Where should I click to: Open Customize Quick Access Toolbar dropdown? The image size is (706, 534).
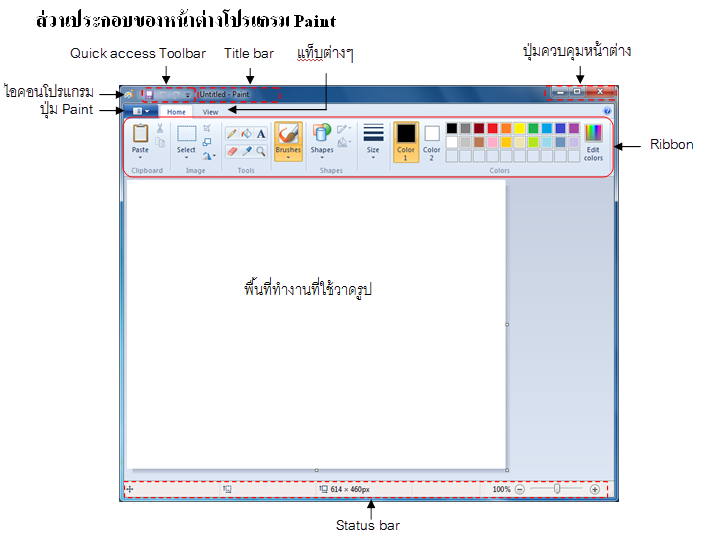click(x=188, y=95)
